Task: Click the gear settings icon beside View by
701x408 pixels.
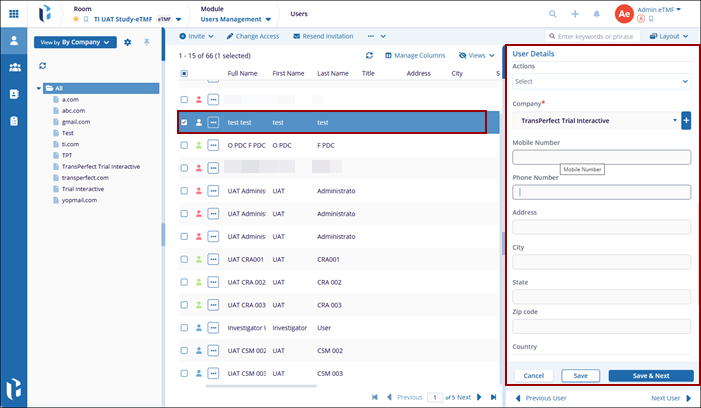Action: point(127,42)
